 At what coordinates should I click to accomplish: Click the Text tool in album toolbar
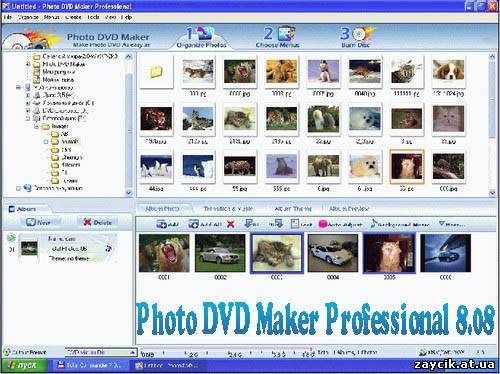click(x=301, y=224)
